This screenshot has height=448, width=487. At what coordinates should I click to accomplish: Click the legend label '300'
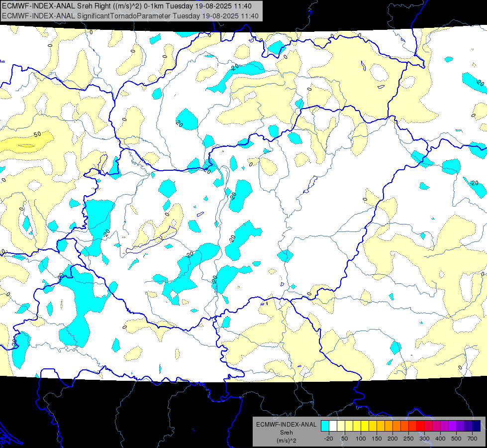point(424,439)
